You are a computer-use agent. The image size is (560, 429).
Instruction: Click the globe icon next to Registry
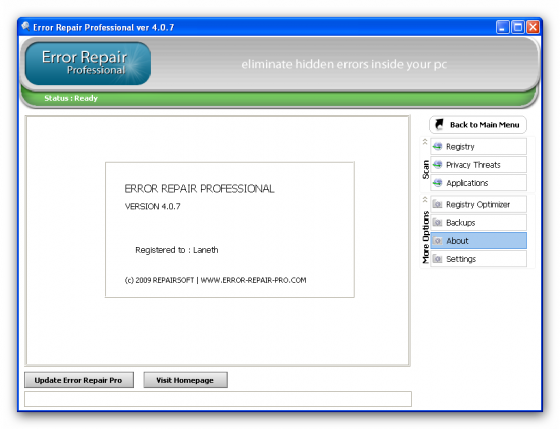[x=438, y=146]
